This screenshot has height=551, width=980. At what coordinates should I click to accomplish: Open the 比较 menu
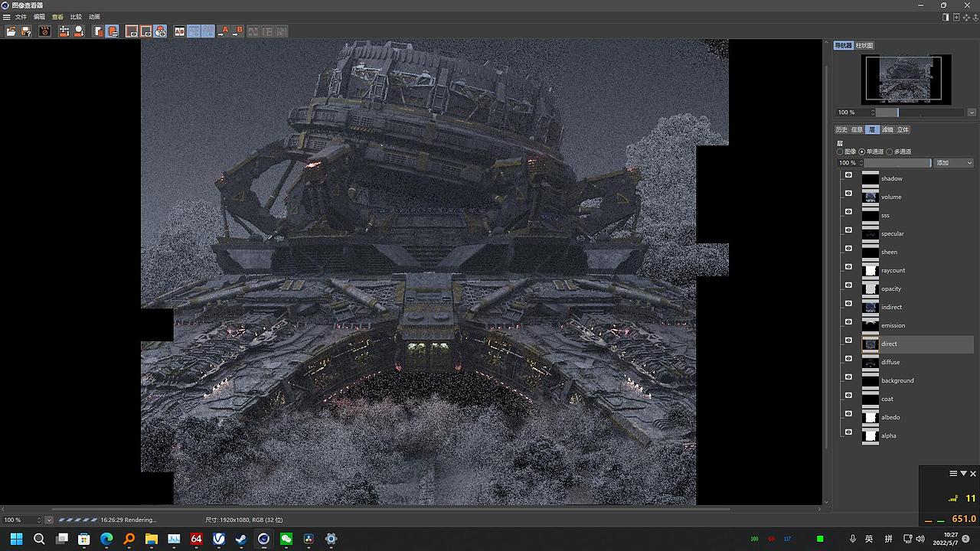point(76,17)
